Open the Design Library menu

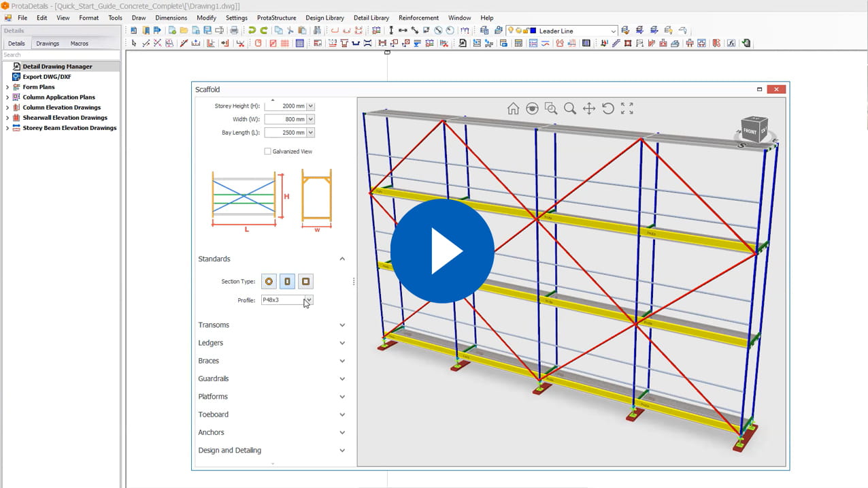click(x=324, y=18)
